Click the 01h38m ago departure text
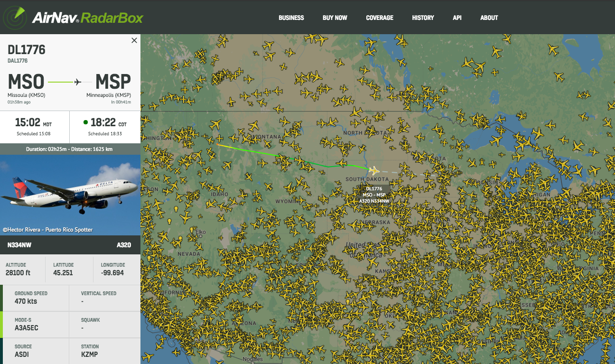615x364 pixels. [x=19, y=102]
